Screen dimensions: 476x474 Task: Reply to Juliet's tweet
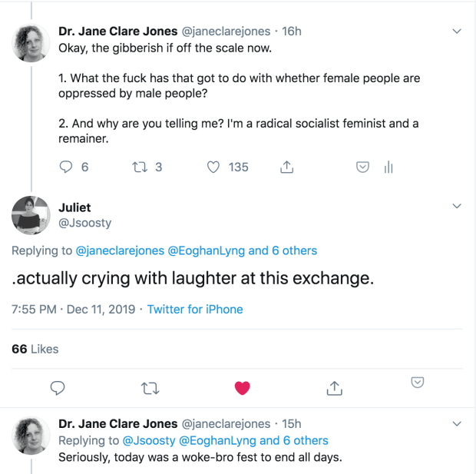tap(57, 388)
